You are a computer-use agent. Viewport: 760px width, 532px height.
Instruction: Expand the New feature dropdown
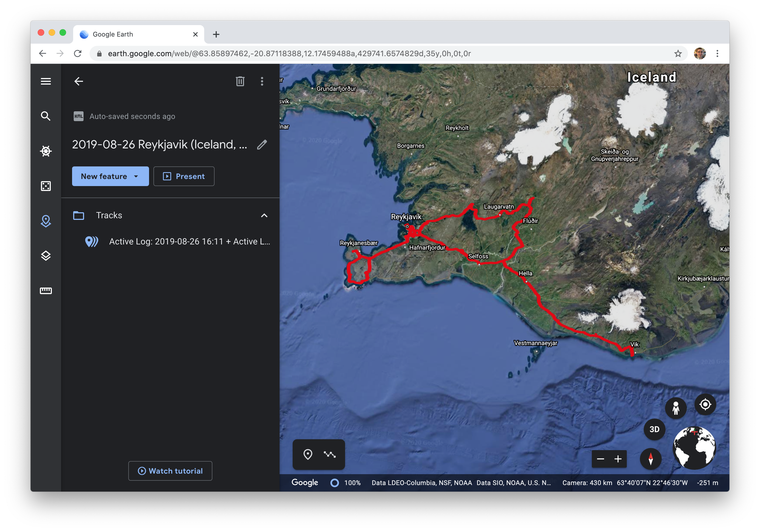136,176
